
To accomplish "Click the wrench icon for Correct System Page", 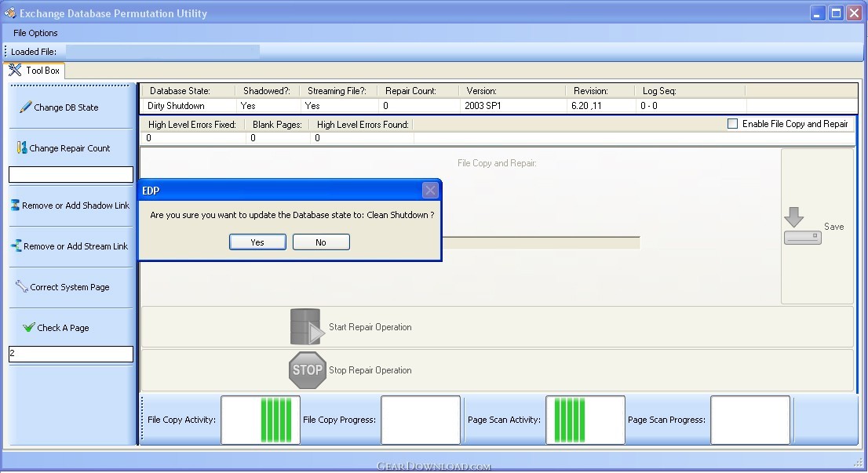I will click(x=22, y=286).
